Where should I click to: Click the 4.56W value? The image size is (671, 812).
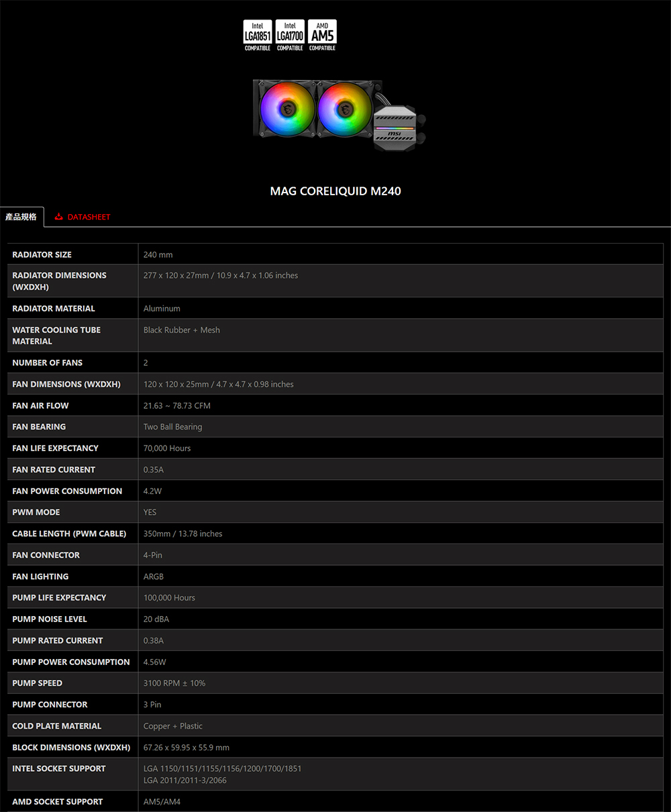[x=154, y=662]
